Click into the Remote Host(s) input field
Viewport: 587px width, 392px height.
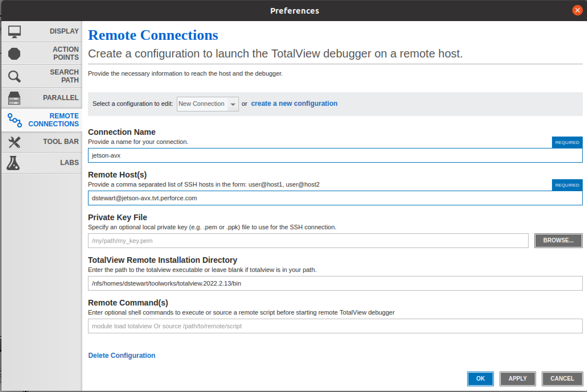point(335,198)
